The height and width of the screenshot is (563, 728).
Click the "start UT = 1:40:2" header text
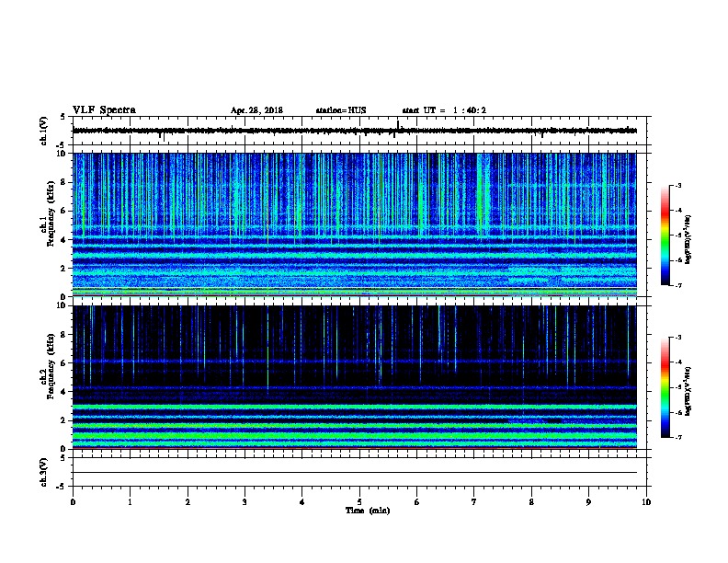pos(444,110)
